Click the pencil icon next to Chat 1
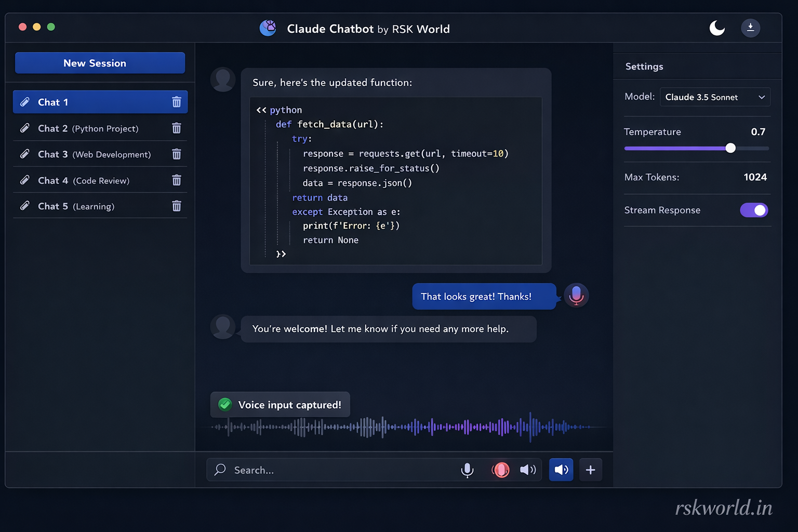Screen dimensions: 798x532 coord(24,102)
